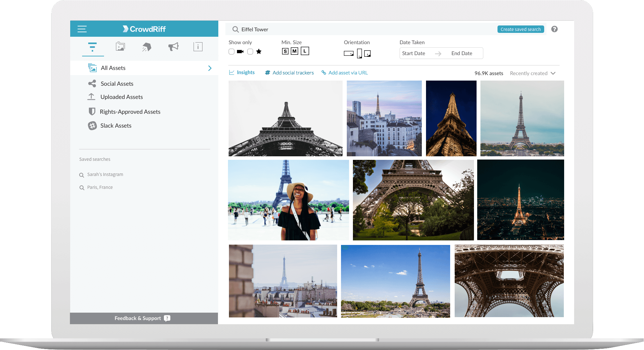Open the galleries image icon tab
Viewport: 644px width, 350px height.
[120, 47]
